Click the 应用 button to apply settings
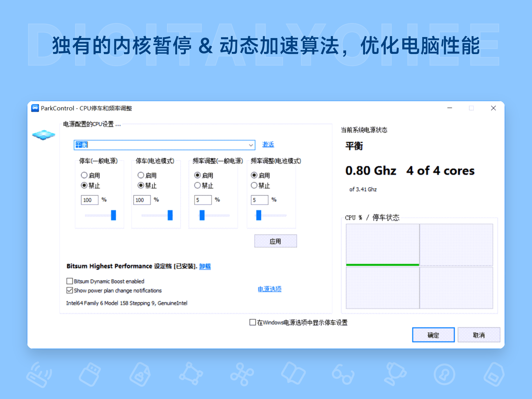 [x=275, y=241]
